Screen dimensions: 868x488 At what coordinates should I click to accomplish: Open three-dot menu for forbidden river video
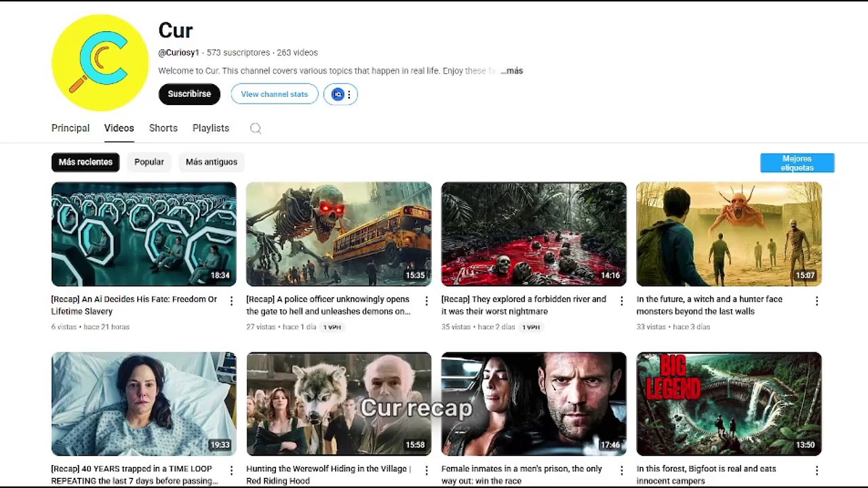(x=621, y=301)
